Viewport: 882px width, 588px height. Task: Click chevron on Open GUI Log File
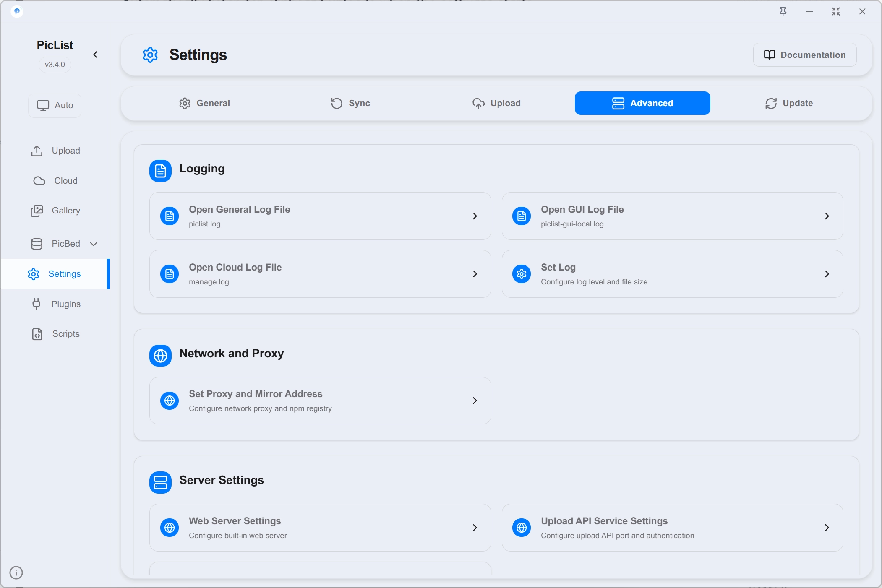tap(827, 216)
